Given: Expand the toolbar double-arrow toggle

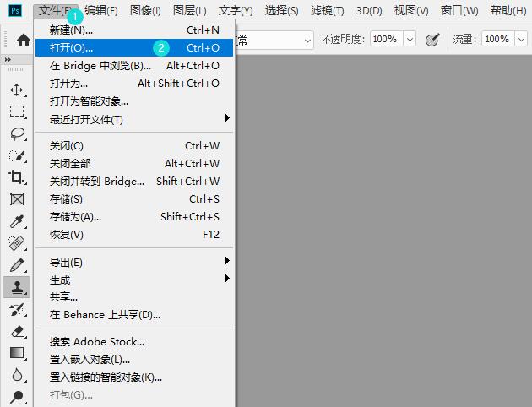Looking at the screenshot, I should [x=8, y=60].
